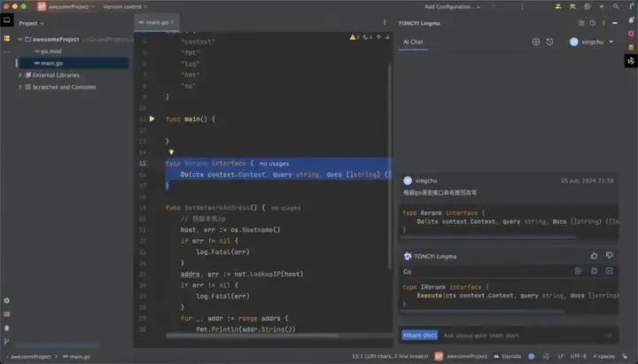
Task: Open the xingchu account dropdown
Action: [x=592, y=42]
